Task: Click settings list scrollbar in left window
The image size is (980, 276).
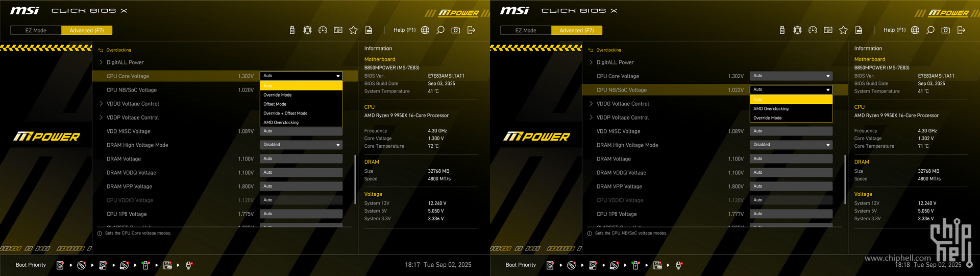Action: pyautogui.click(x=355, y=179)
